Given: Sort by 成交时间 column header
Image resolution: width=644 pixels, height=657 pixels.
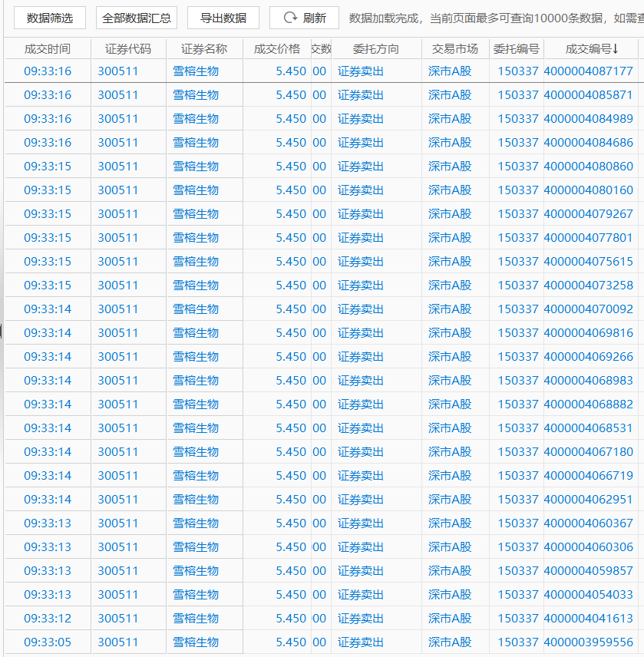Looking at the screenshot, I should [48, 49].
